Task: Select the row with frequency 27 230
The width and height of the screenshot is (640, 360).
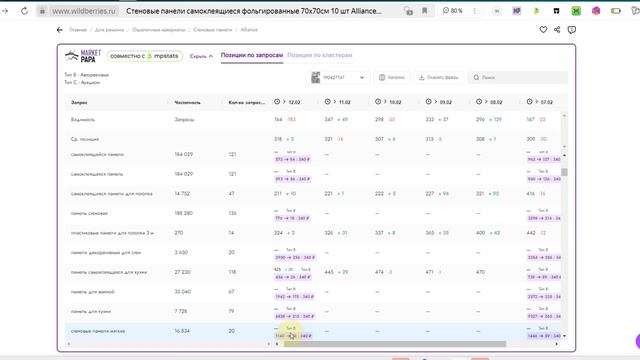Action: click(x=313, y=272)
